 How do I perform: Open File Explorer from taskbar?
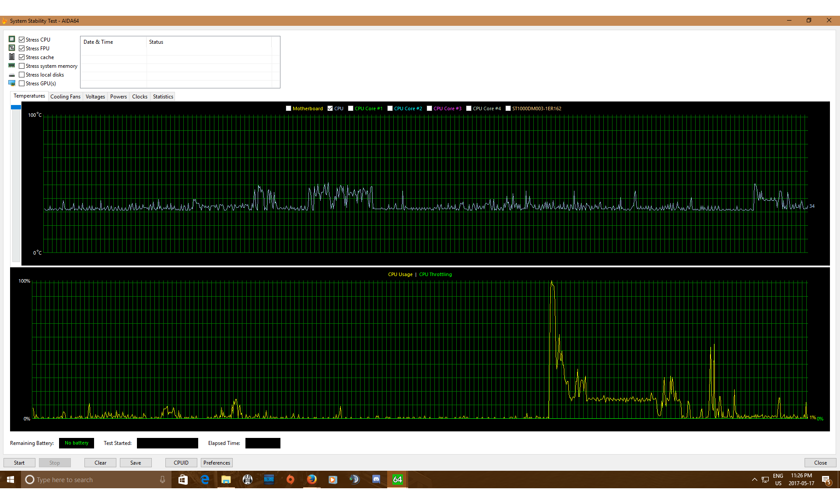click(226, 479)
